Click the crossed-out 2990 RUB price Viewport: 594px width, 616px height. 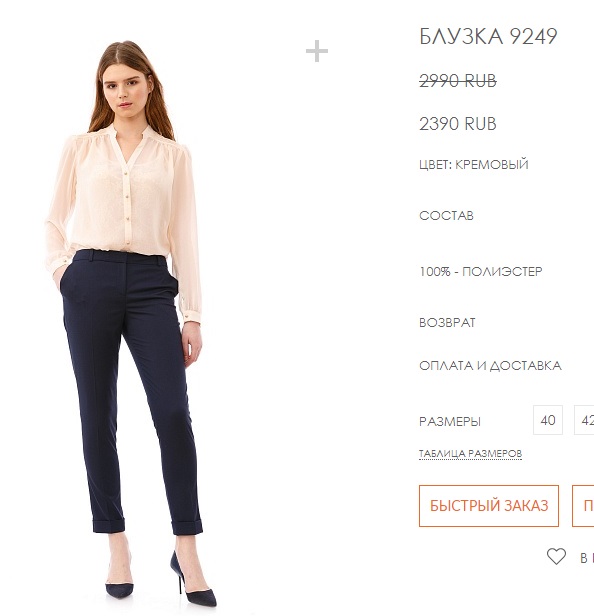tap(458, 81)
